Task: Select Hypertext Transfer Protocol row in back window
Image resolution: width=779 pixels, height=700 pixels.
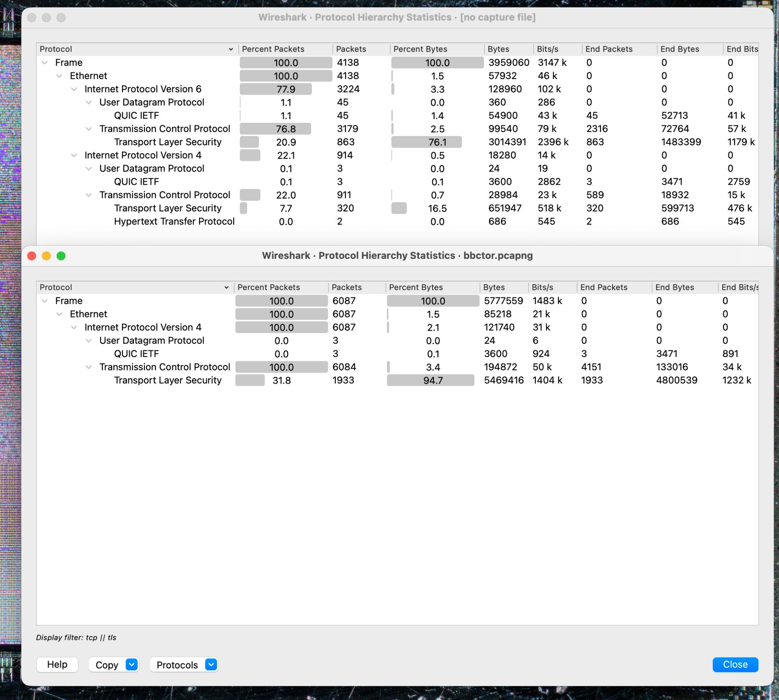Action: (397, 221)
